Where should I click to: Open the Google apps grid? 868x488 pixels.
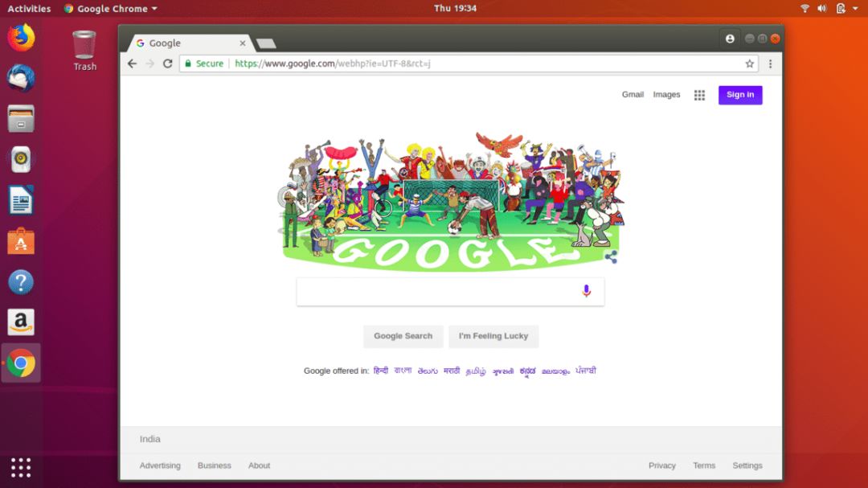[700, 96]
